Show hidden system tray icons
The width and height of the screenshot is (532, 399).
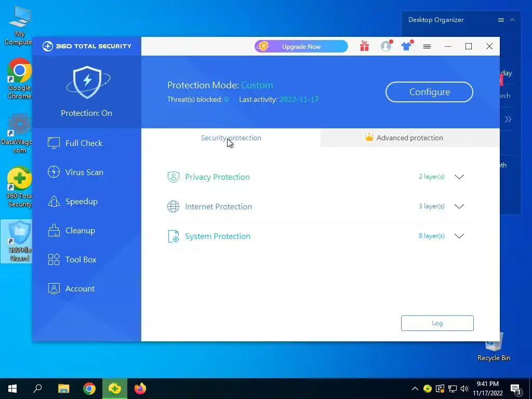(415, 389)
